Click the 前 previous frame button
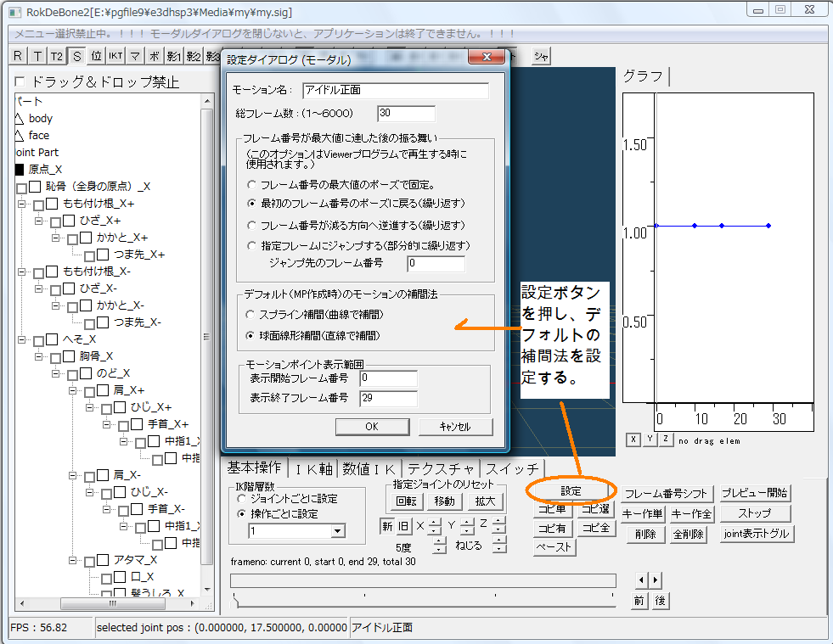Viewport: 833px width, 644px height. (639, 601)
